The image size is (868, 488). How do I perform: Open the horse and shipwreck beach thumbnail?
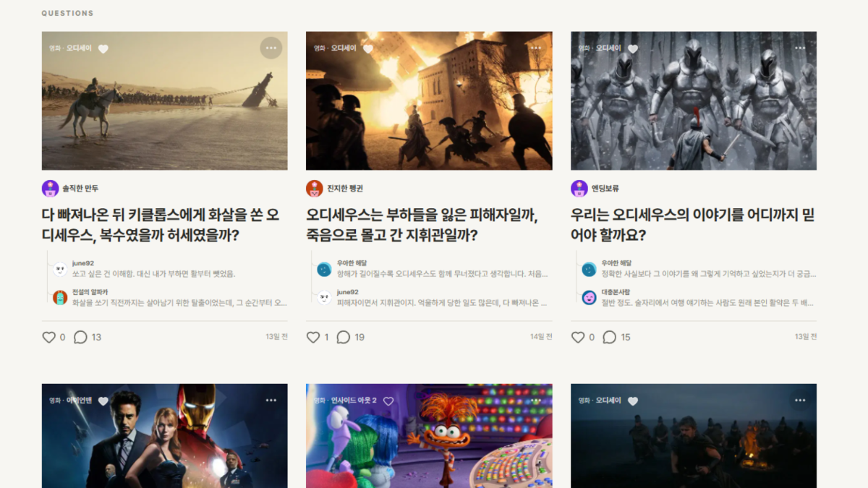[x=164, y=100]
